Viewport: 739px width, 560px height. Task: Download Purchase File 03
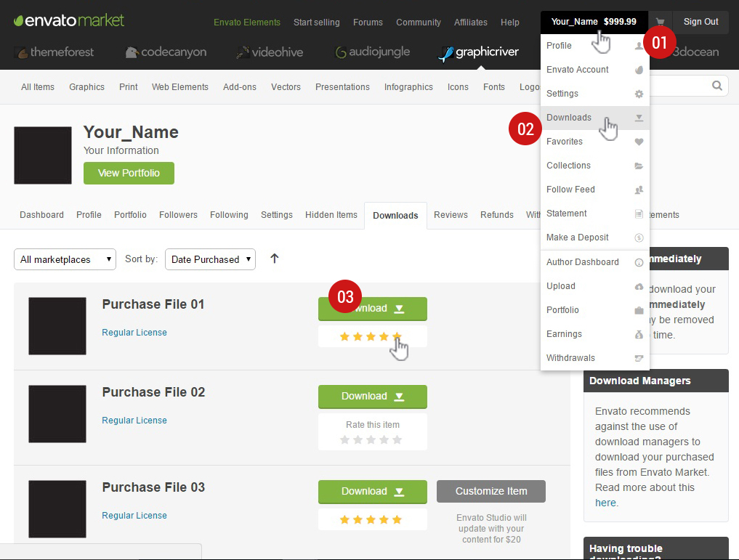(x=372, y=492)
